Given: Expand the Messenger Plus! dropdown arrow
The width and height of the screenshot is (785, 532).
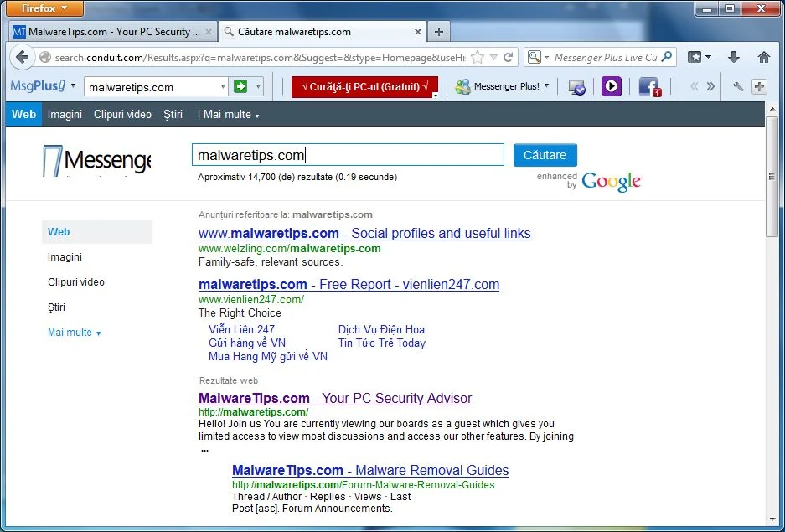Looking at the screenshot, I should pyautogui.click(x=546, y=86).
